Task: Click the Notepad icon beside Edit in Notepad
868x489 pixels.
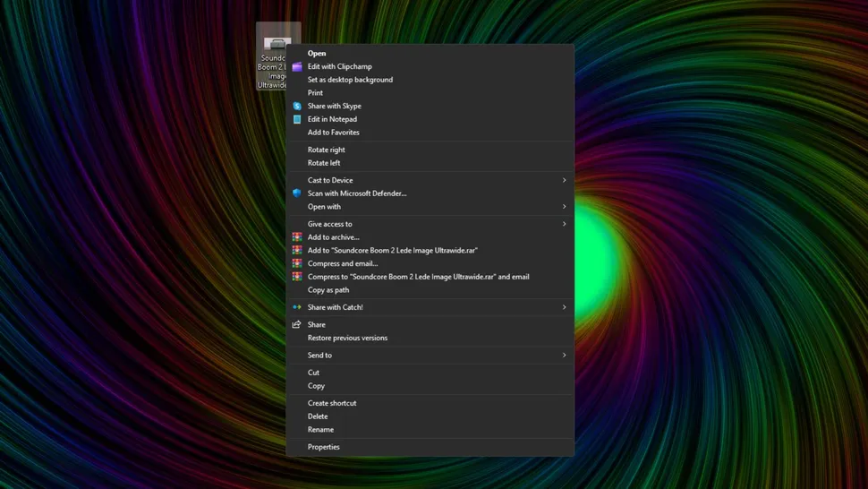Action: 297,119
